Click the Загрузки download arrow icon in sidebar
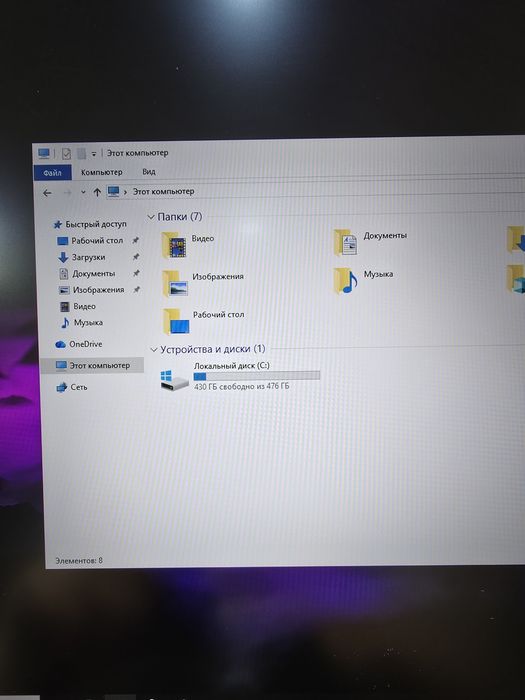This screenshot has width=525, height=700. pos(63,258)
